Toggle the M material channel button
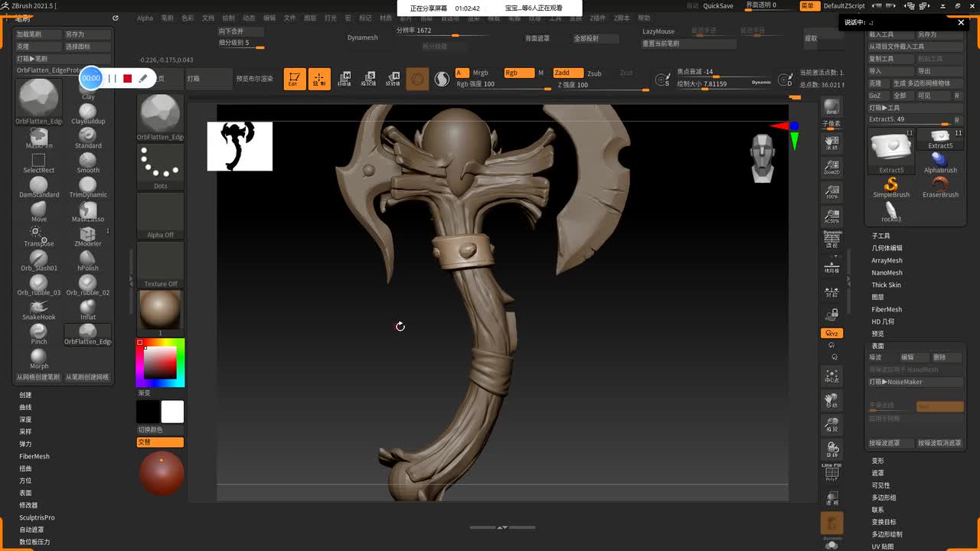 541,73
